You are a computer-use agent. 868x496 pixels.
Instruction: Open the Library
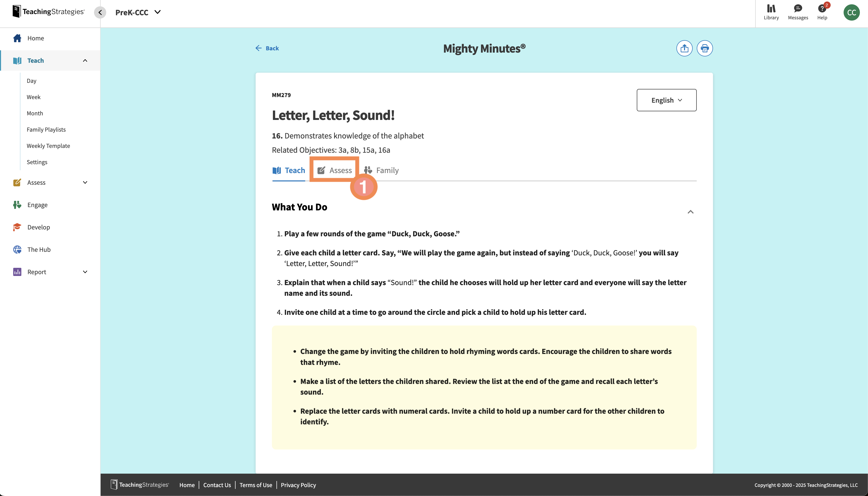(771, 13)
